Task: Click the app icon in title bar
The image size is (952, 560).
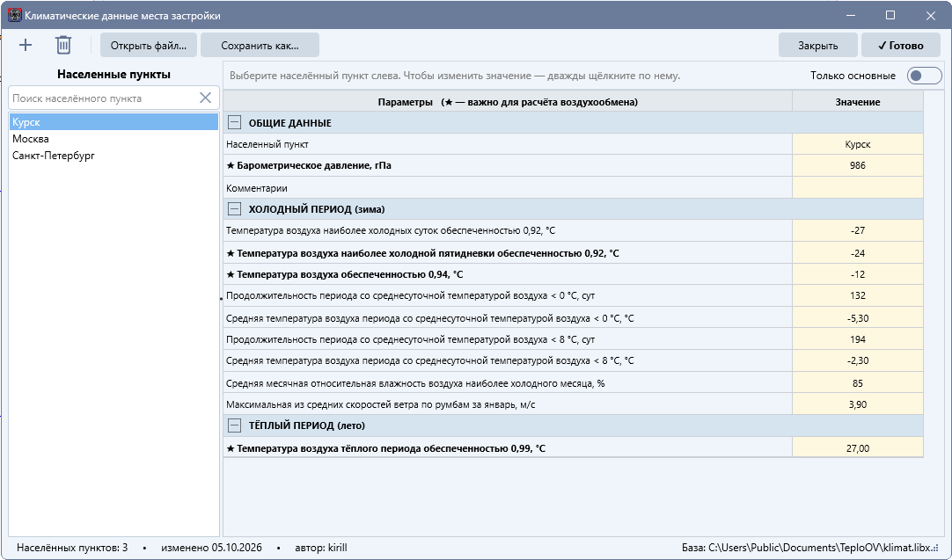Action: pyautogui.click(x=15, y=15)
